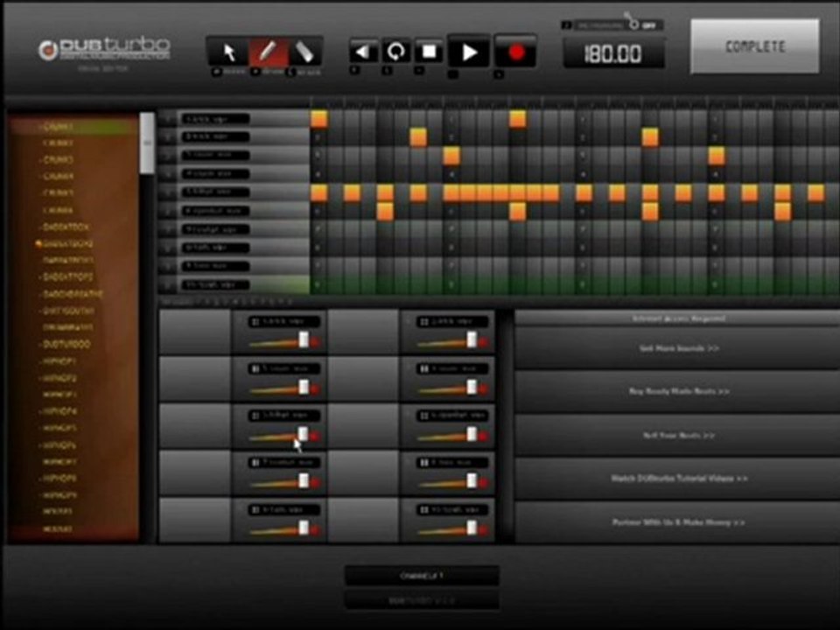Click the 180.00 tempo display
The height and width of the screenshot is (630, 840).
(613, 54)
